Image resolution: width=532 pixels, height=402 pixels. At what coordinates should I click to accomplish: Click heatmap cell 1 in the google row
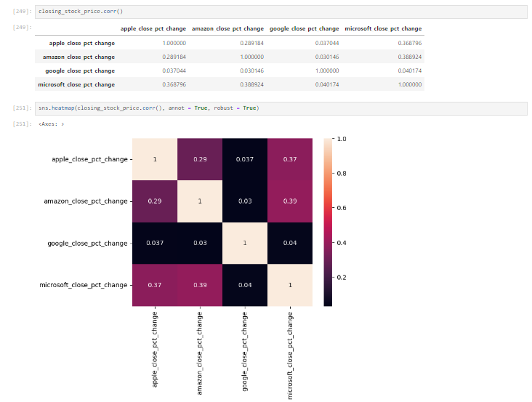click(245, 243)
